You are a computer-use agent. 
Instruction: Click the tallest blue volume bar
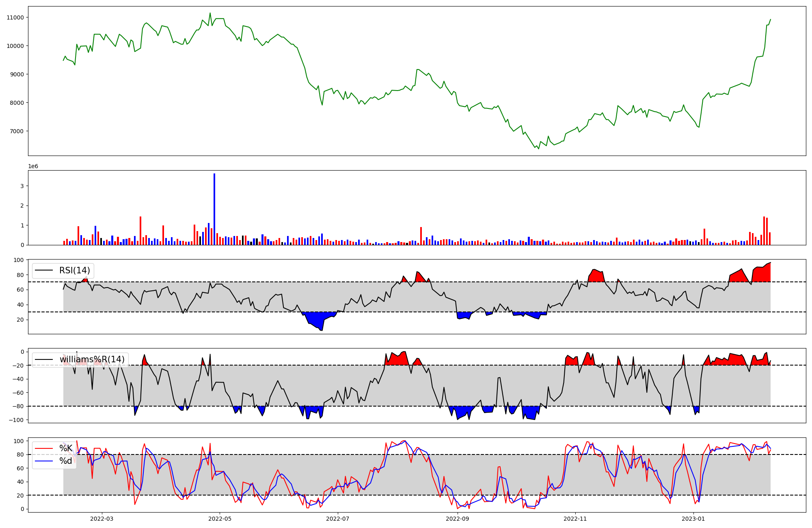point(214,209)
